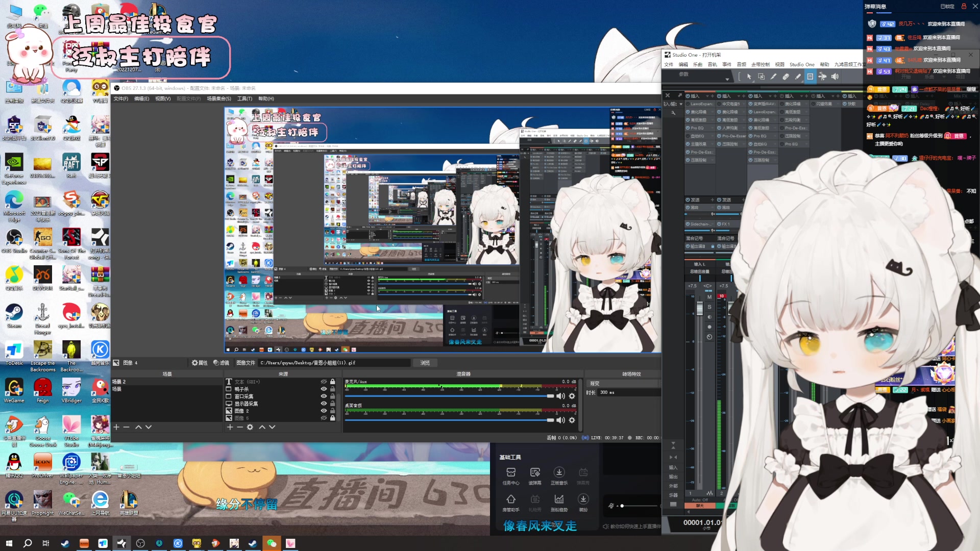Toggle visibility eye for 鸭子杀 source
This screenshot has width=980, height=551.
coord(324,389)
